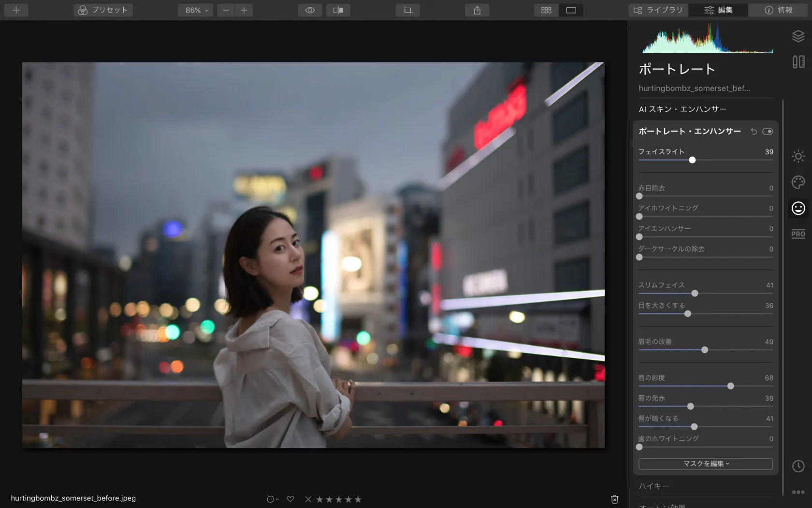
Task: Delete image with trash icon
Action: point(614,499)
